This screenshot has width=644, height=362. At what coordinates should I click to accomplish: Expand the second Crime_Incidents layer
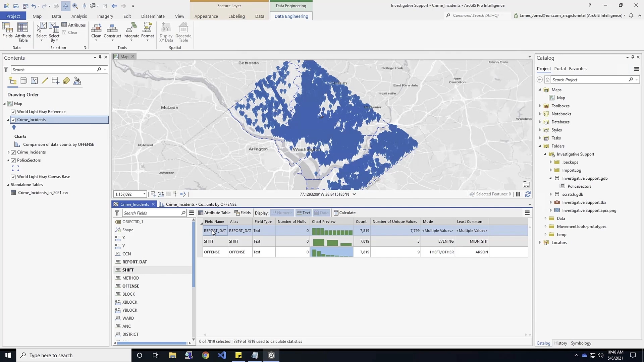pyautogui.click(x=8, y=152)
